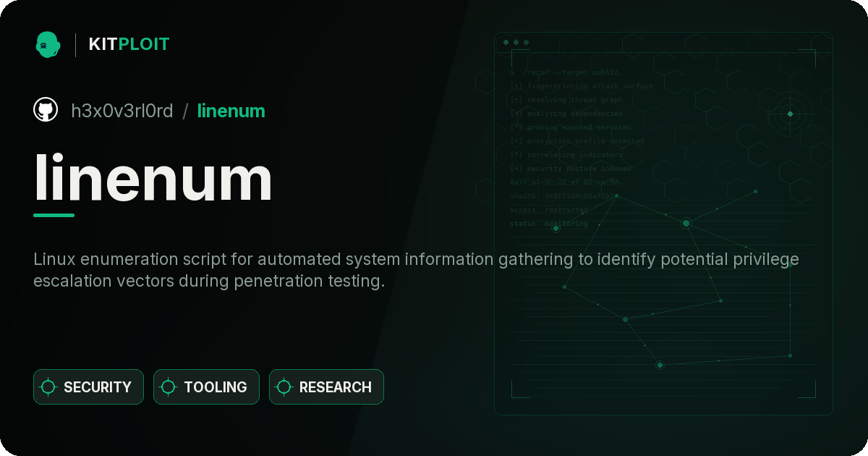Click the crosshair icon in the SECURITY badge
This screenshot has width=868, height=456.
point(48,387)
